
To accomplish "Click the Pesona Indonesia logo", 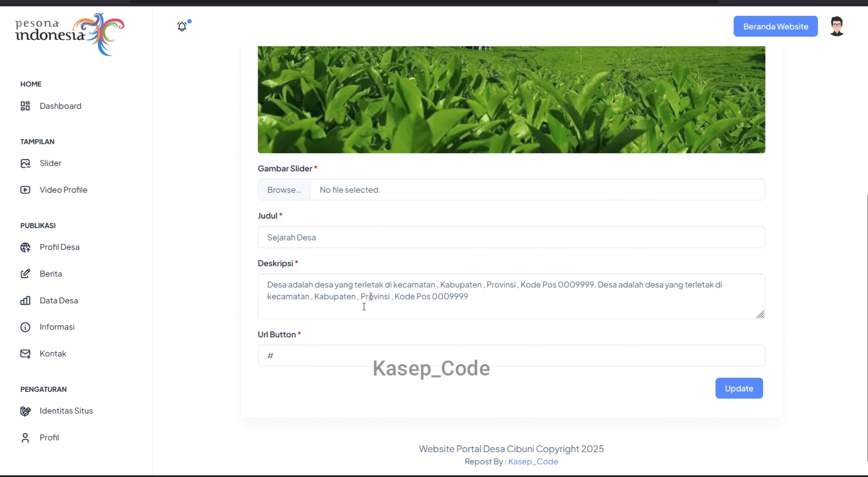I will pyautogui.click(x=70, y=34).
